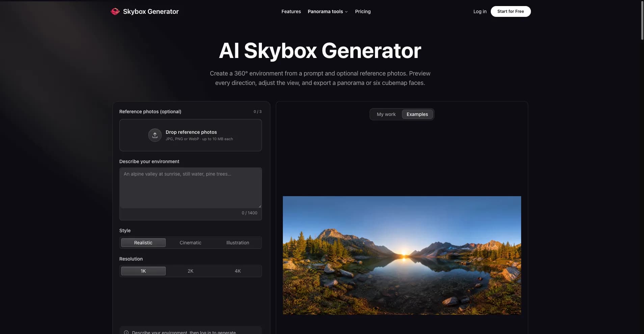This screenshot has width=644, height=334.
Task: Focus the Describe your environment text box
Action: point(190,188)
